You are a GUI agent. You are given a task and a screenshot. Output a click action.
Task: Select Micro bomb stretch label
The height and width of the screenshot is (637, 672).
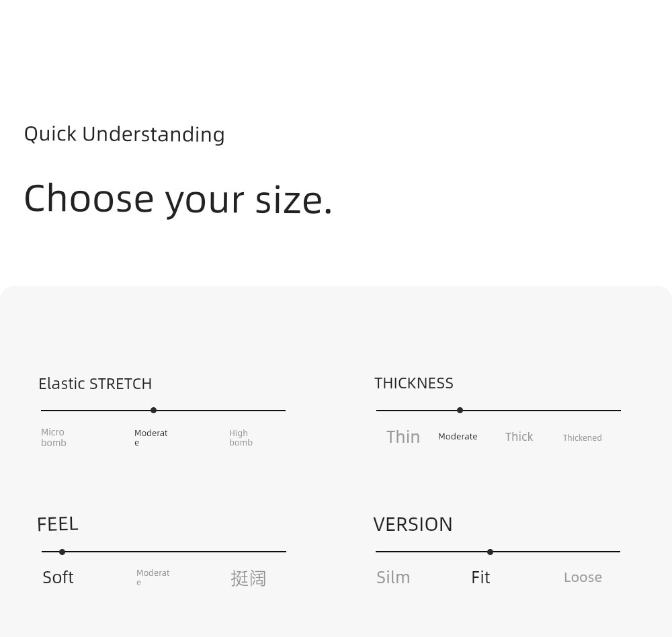point(54,437)
